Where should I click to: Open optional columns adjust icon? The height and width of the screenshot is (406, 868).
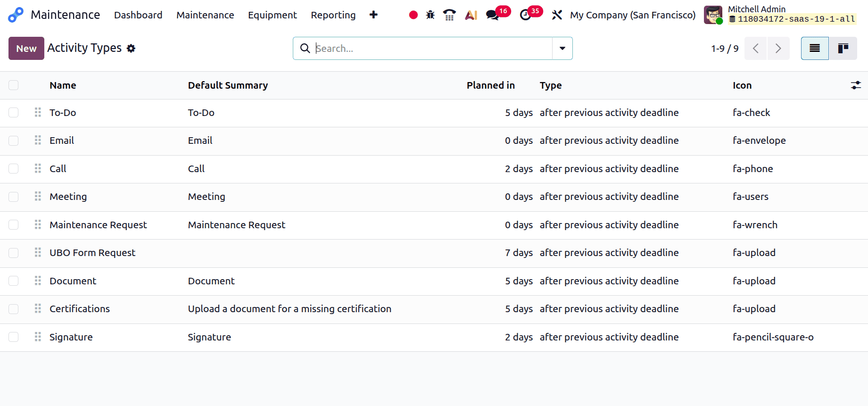pyautogui.click(x=856, y=85)
